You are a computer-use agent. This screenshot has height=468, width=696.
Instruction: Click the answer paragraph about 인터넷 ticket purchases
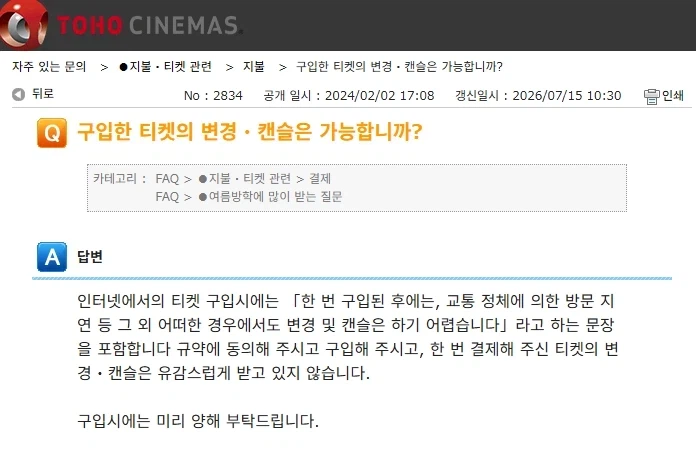coord(348,337)
